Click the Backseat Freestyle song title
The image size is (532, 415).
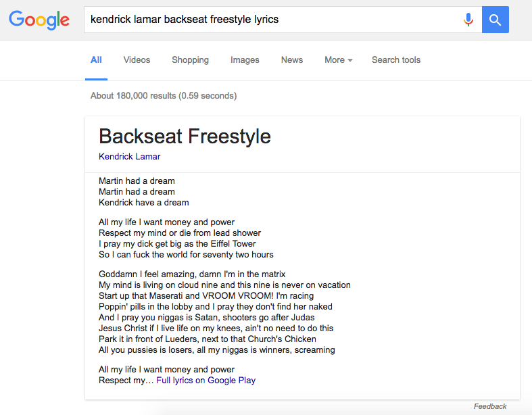[x=185, y=136]
